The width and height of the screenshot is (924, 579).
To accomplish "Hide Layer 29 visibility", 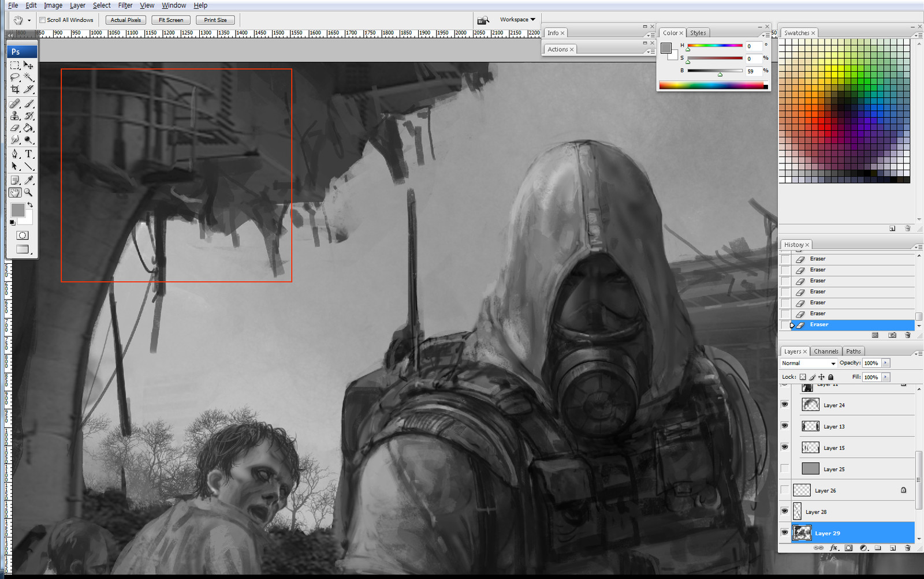I will 784,533.
